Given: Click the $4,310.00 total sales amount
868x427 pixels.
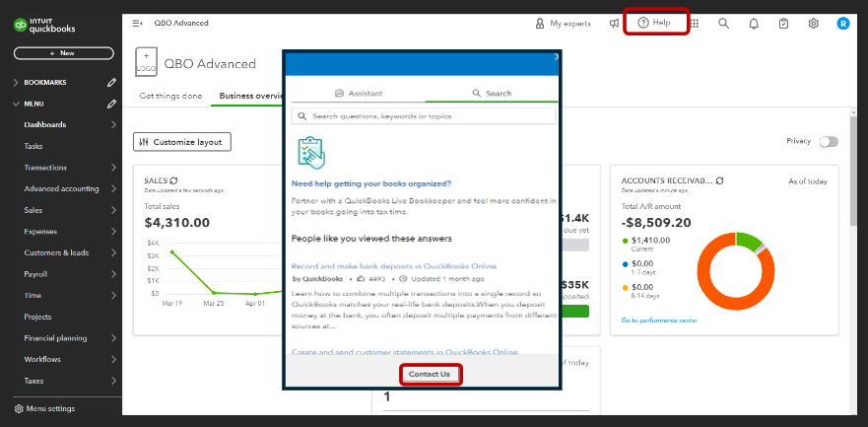Looking at the screenshot, I should coord(177,223).
